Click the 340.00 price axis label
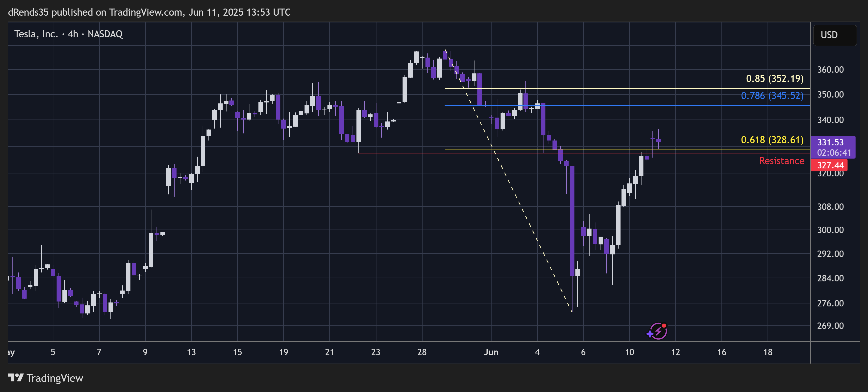This screenshot has height=392, width=868. (x=830, y=120)
